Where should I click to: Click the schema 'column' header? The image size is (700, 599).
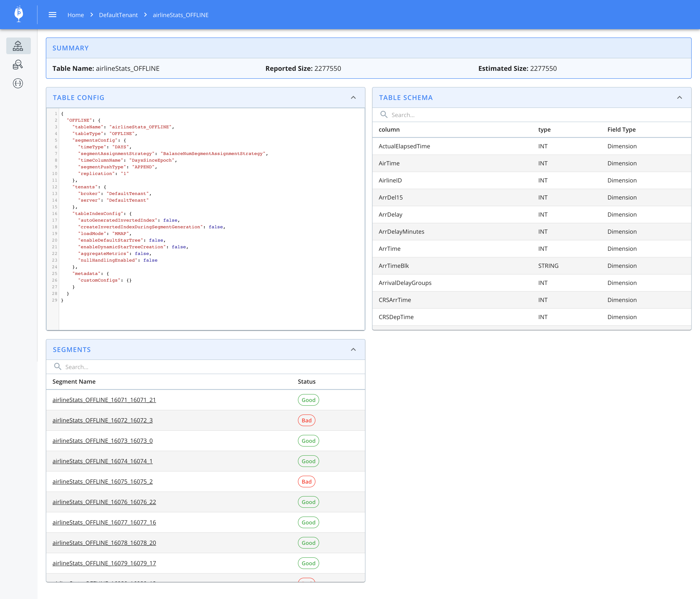click(x=389, y=130)
